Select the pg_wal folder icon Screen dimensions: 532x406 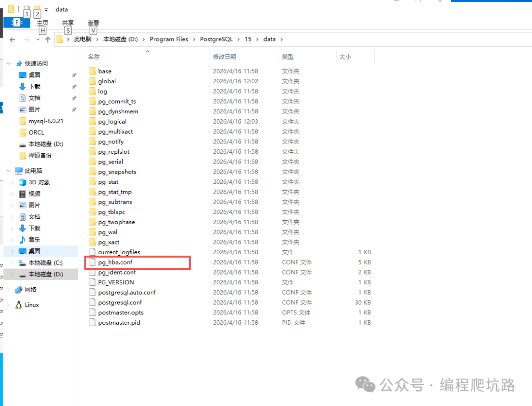(x=92, y=232)
